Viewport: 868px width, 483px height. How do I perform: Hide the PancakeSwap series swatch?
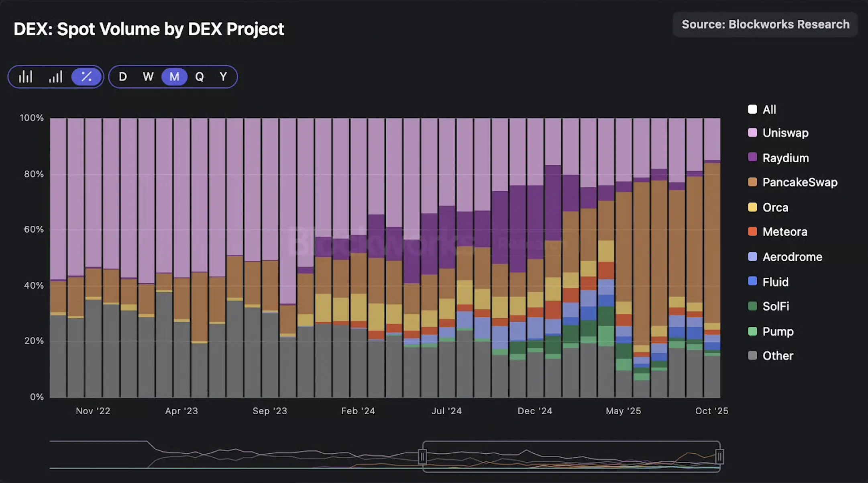[752, 182]
